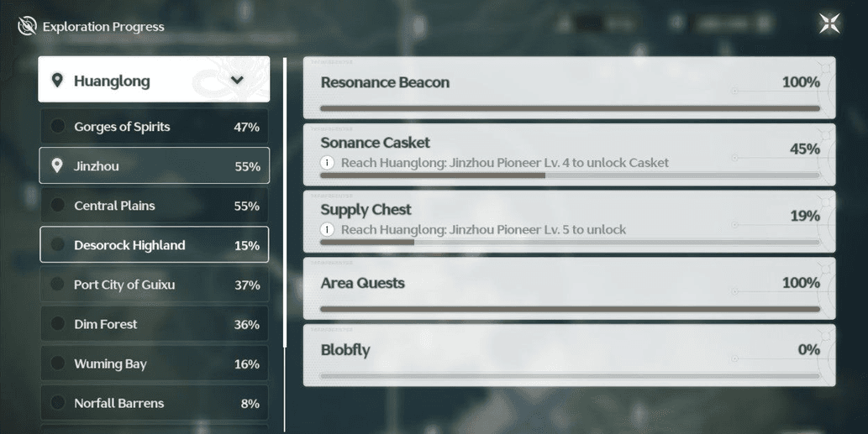Viewport: 868px width, 434px height.
Task: Click the Huanglong location pin icon
Action: click(57, 80)
